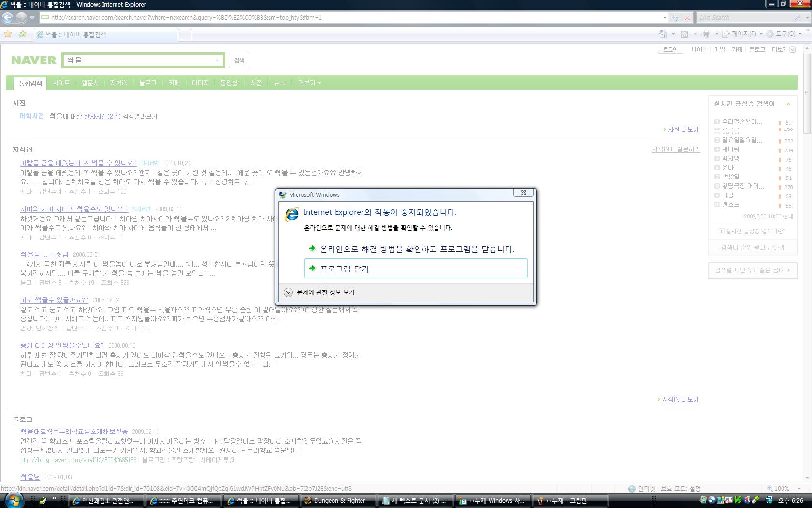This screenshot has width=812, height=508.
Task: Open the 블로그 link in top header
Action: click(x=757, y=50)
